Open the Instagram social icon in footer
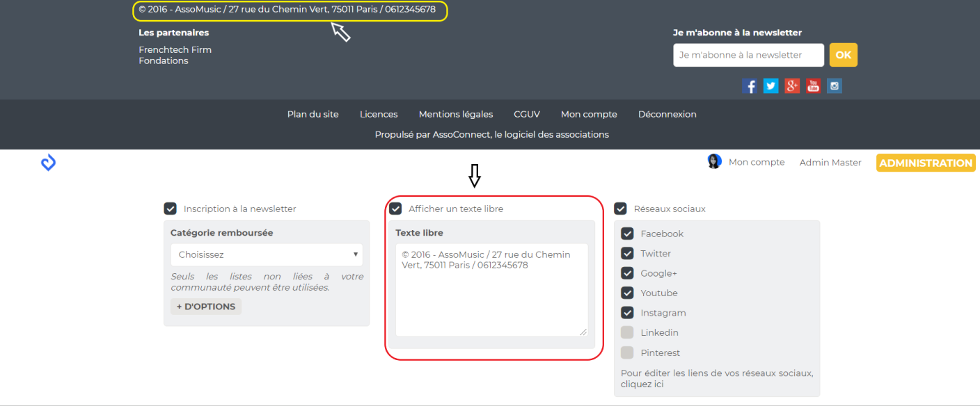 point(835,86)
